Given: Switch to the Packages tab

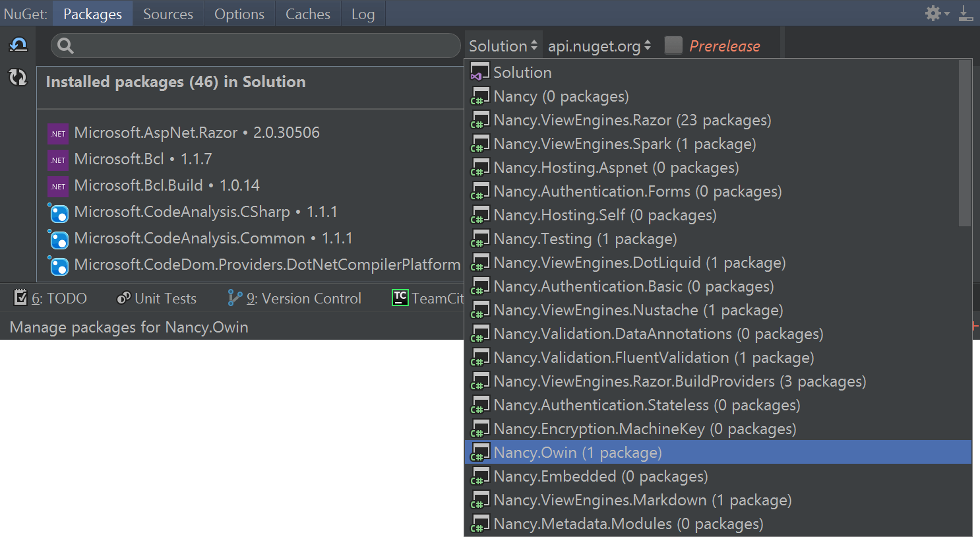Looking at the screenshot, I should click(92, 14).
